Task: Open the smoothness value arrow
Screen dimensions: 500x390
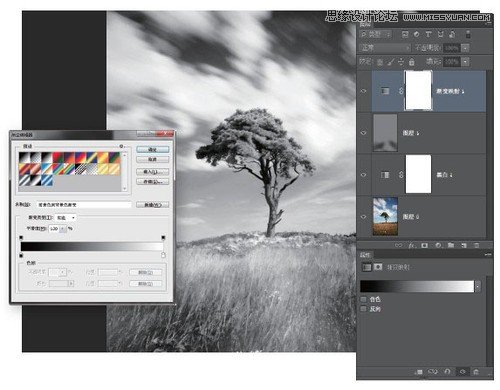Action: (x=63, y=229)
